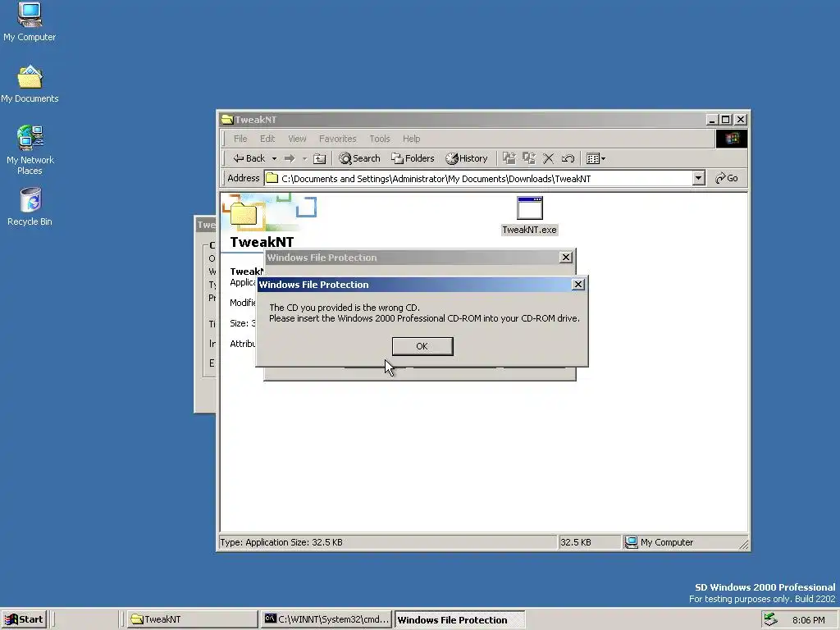Click the Undo toolbar icon
Image resolution: width=840 pixels, height=630 pixels.
click(x=568, y=158)
